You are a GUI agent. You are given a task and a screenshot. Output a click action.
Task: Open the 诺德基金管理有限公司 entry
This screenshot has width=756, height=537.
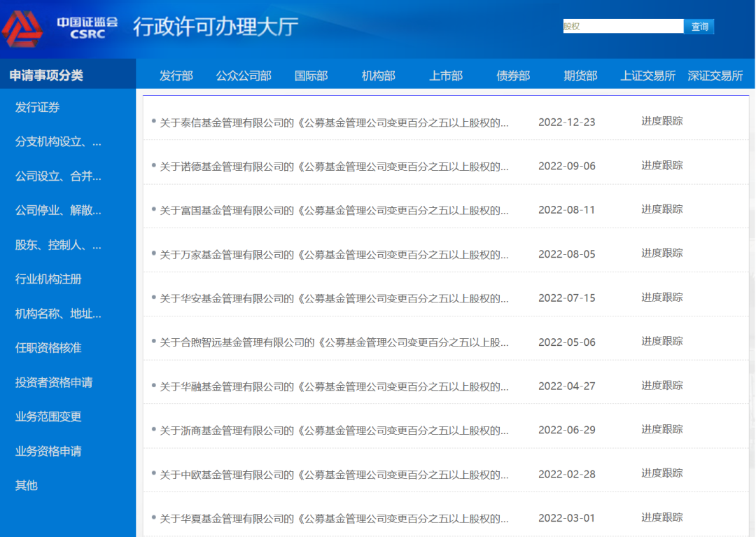pos(334,167)
